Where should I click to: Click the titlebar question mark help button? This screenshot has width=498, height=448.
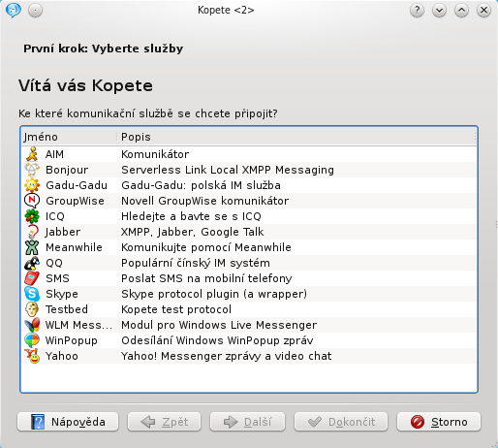pyautogui.click(x=417, y=11)
